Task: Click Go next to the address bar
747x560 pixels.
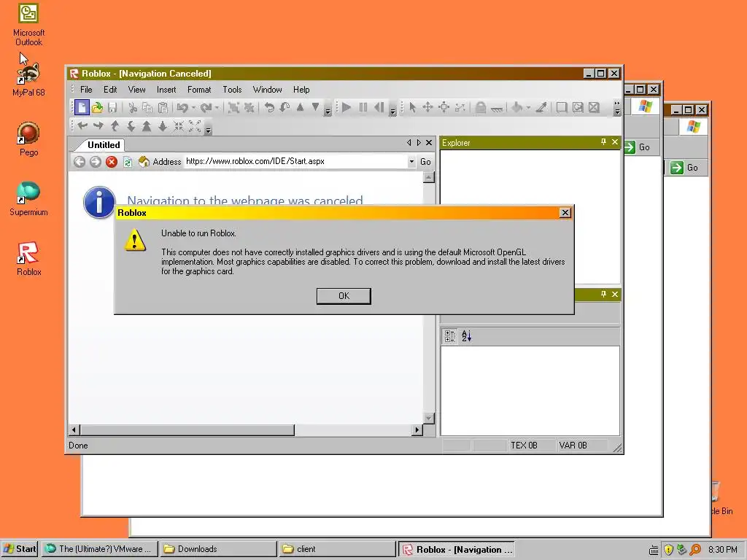Action: pyautogui.click(x=425, y=162)
